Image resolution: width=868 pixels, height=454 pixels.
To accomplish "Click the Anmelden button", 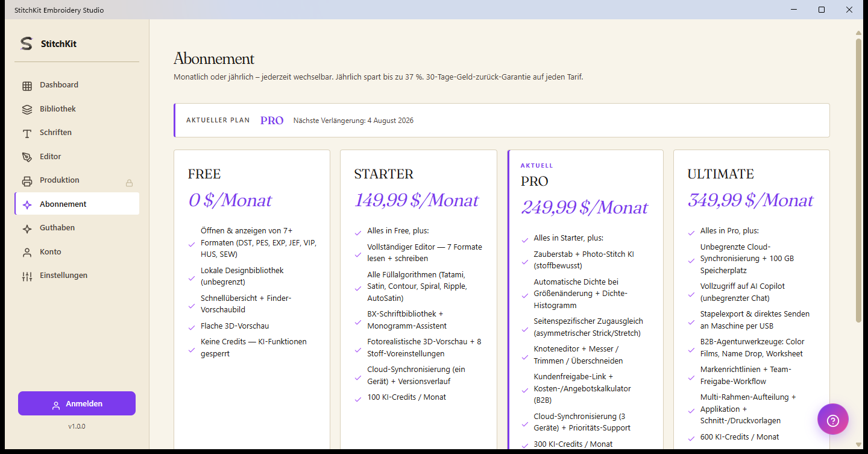I will [77, 403].
